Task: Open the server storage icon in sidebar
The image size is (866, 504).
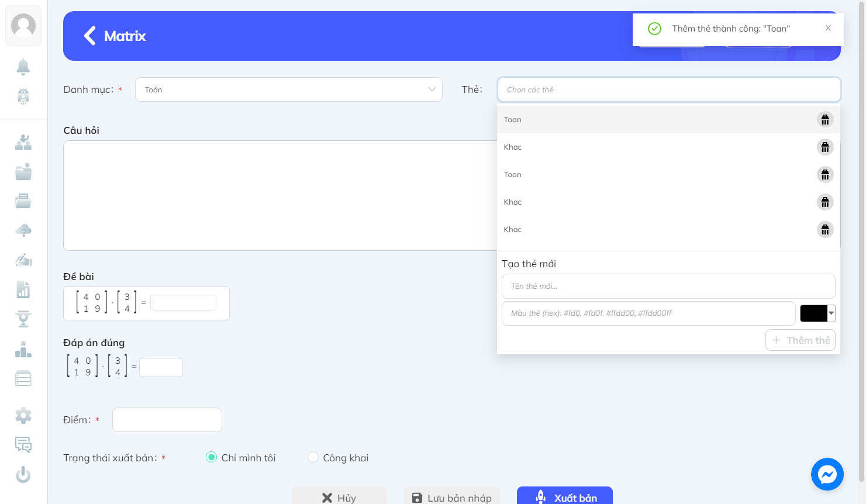Action: 23,378
